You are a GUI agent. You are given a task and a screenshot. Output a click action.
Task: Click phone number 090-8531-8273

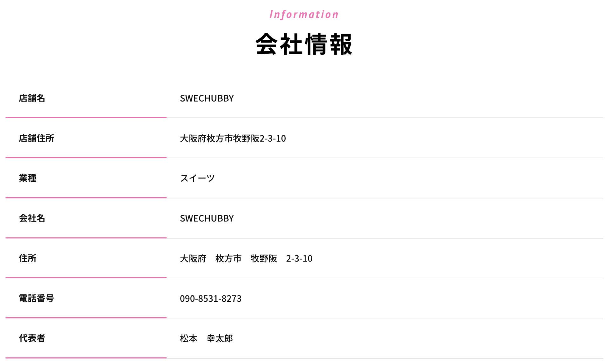[211, 299]
